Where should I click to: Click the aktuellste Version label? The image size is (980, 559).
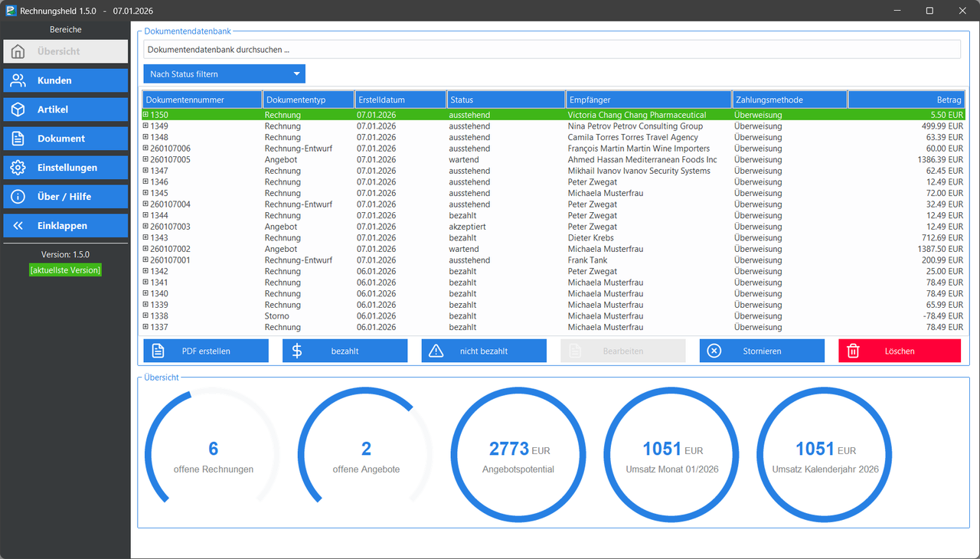(x=65, y=270)
